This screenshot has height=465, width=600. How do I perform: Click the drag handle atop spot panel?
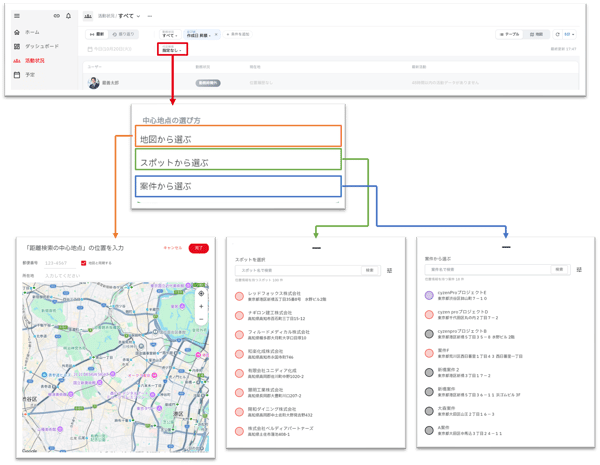[316, 248]
